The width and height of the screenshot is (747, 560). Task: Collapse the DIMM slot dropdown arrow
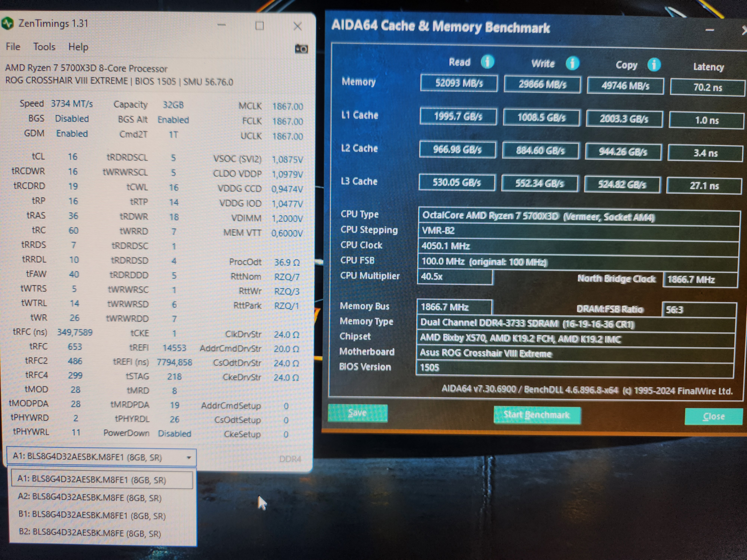[x=189, y=458]
